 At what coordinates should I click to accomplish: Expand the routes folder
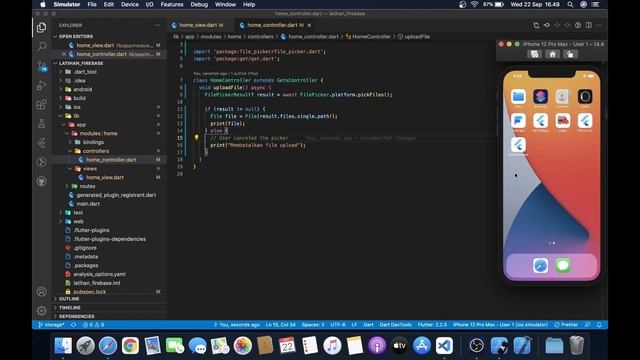pos(87,186)
